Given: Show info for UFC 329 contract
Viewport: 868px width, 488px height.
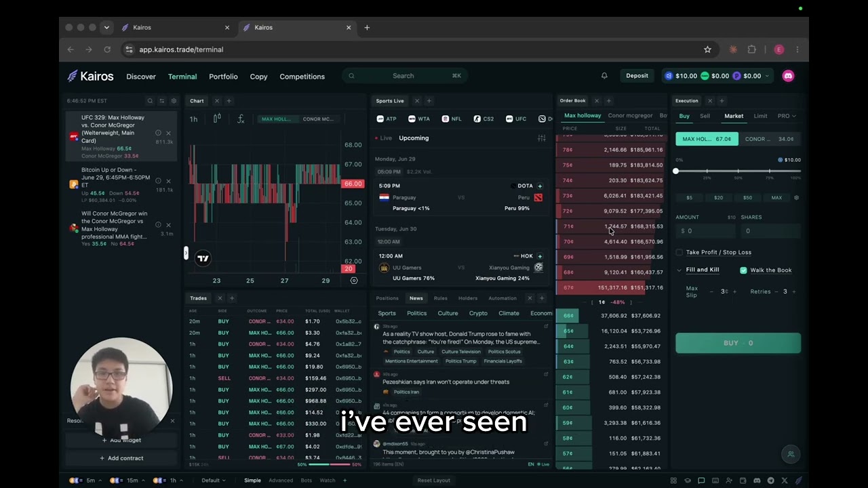Looking at the screenshot, I should coord(158,133).
